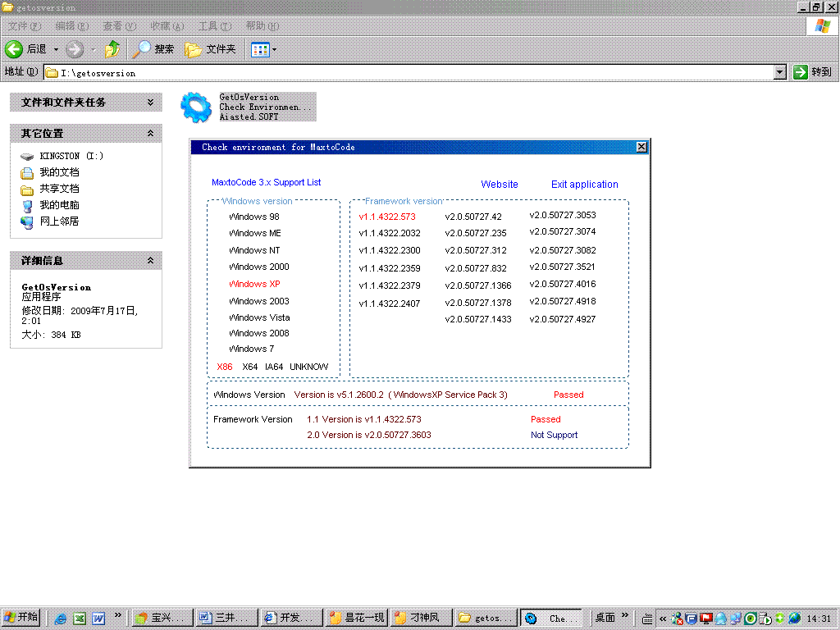Open the Back history dropdown arrow
840x630 pixels.
point(56,49)
